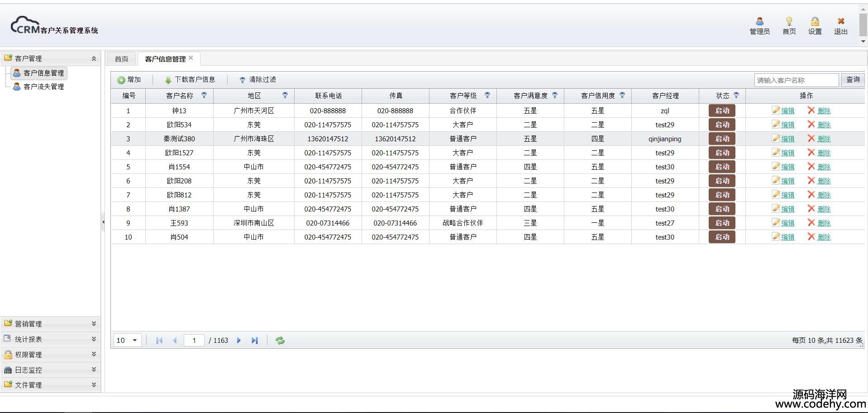Open filter icon on 客户信用度 column
The width and height of the screenshot is (868, 413).
[x=622, y=95]
